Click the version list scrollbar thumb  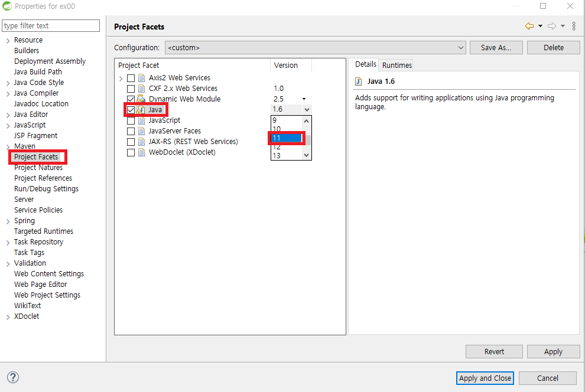coord(308,140)
